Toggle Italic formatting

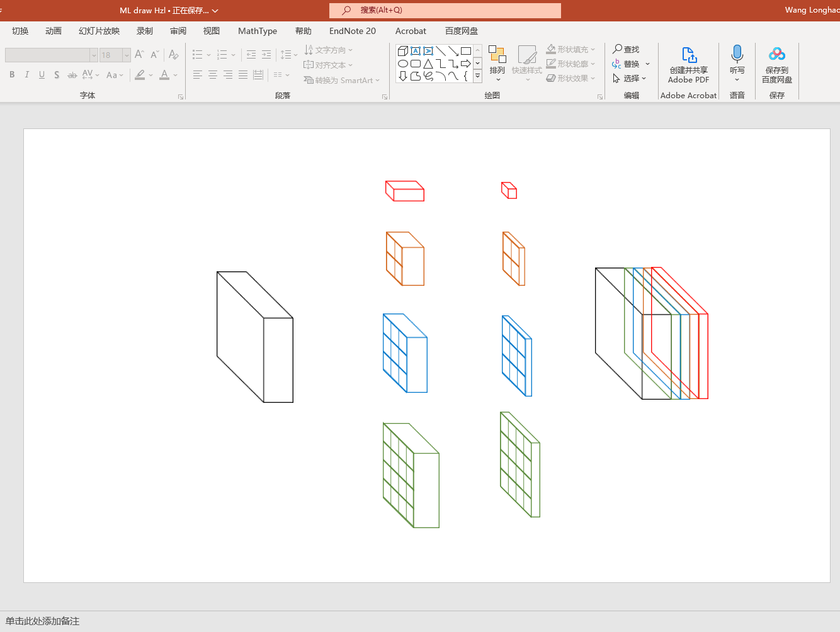click(27, 75)
